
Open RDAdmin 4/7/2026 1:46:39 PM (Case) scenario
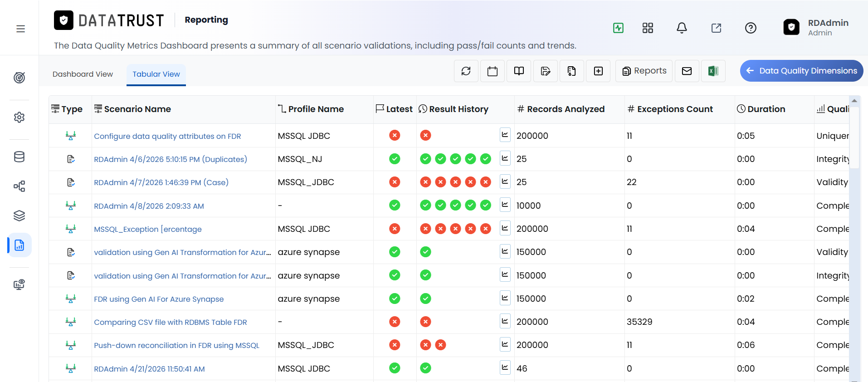pos(161,182)
